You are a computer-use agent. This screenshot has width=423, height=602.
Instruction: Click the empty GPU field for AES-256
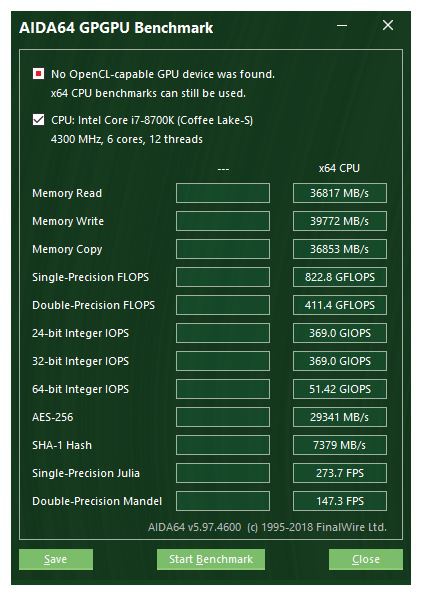tap(223, 417)
